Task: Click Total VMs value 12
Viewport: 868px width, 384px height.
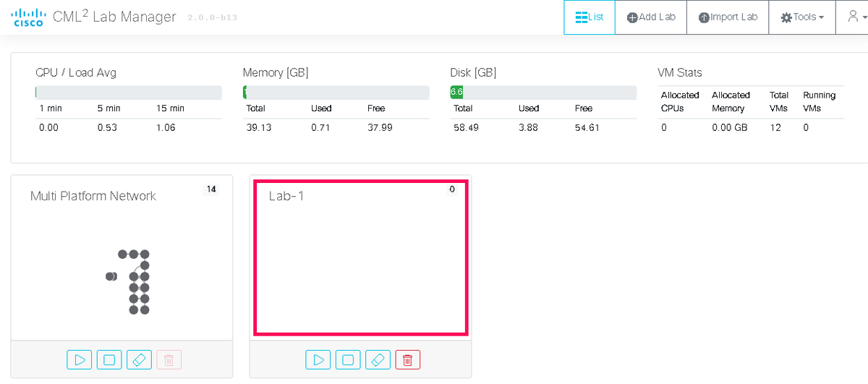Action: [774, 127]
